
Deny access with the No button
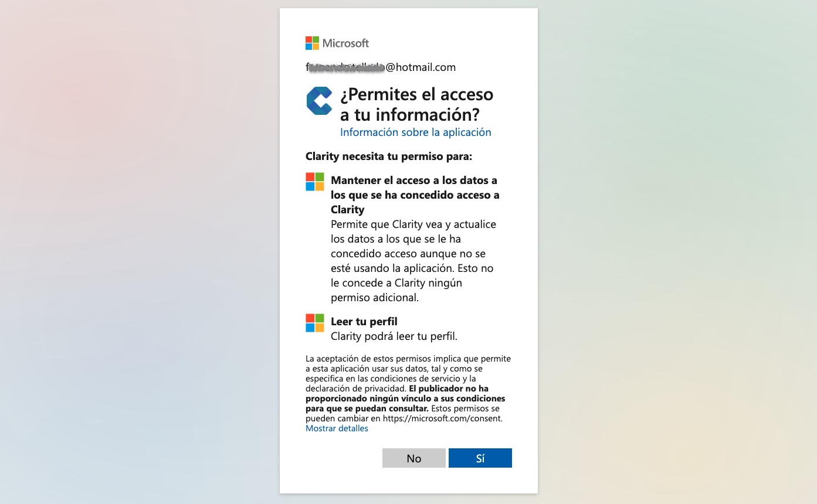coord(414,458)
